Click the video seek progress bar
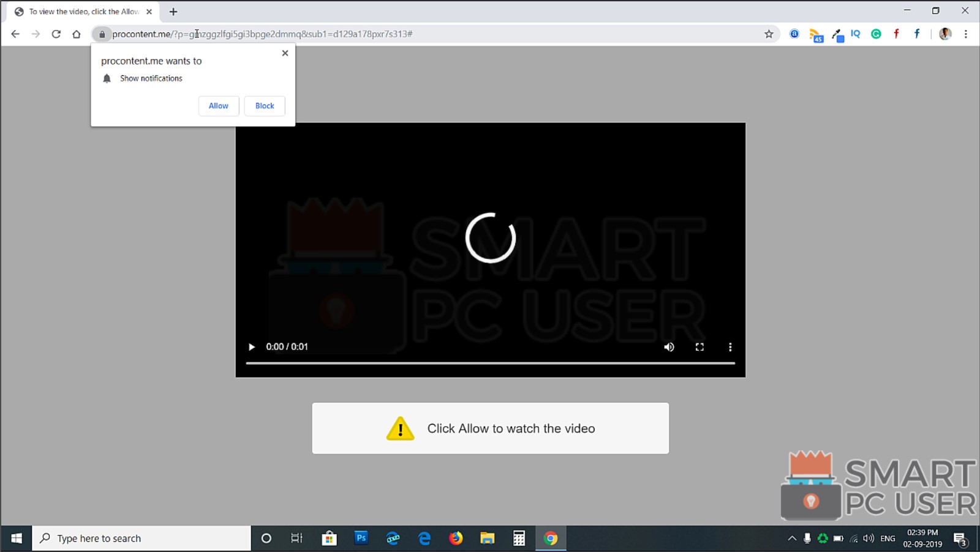 490,362
